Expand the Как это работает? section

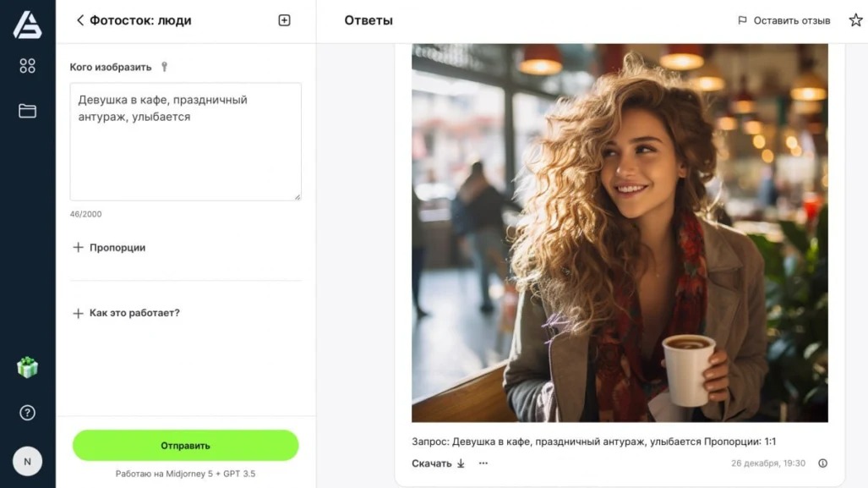[126, 313]
